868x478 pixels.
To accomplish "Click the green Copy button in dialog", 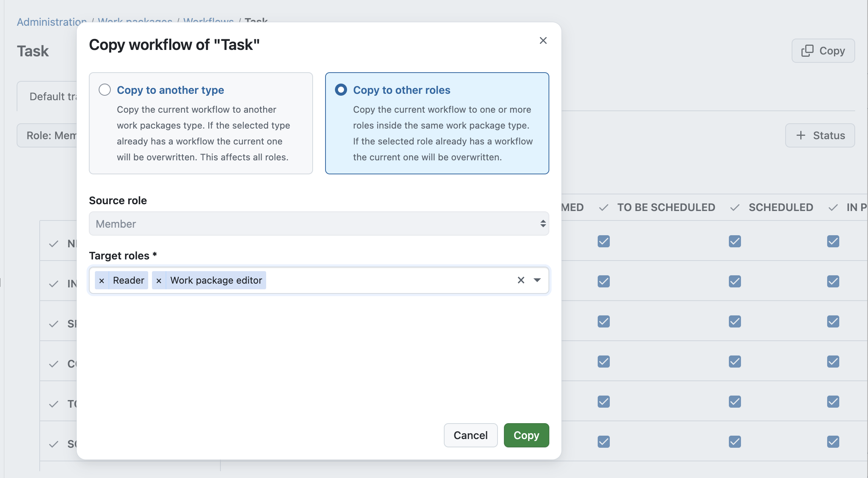I will 526,435.
